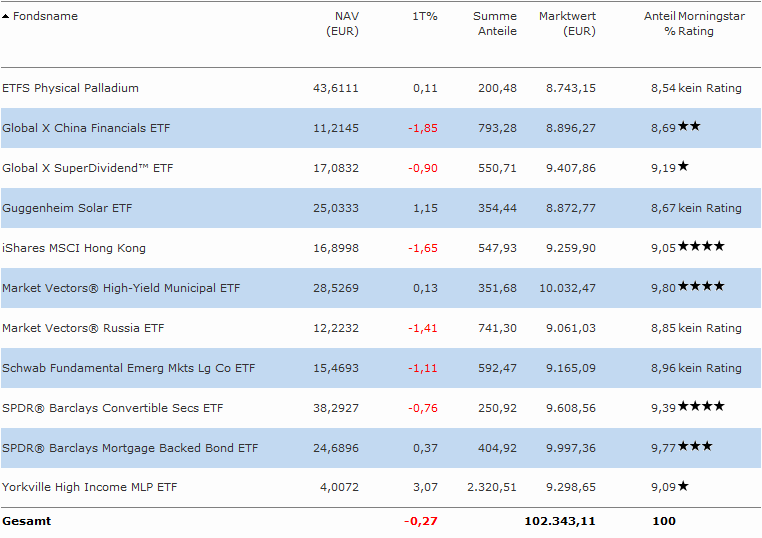Viewport: 762px width, 538px height.
Task: Click the two-star rating of Global X China Financials
Action: point(689,127)
